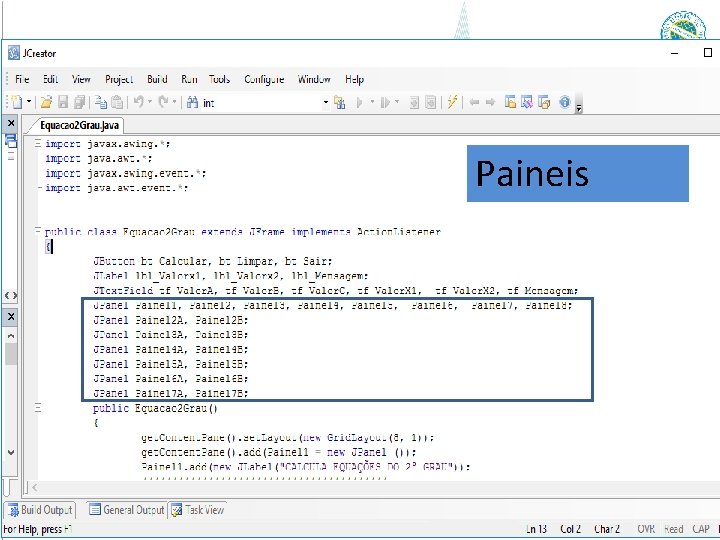Click the Undo arrow icon
The height and width of the screenshot is (540, 720).
(x=138, y=102)
